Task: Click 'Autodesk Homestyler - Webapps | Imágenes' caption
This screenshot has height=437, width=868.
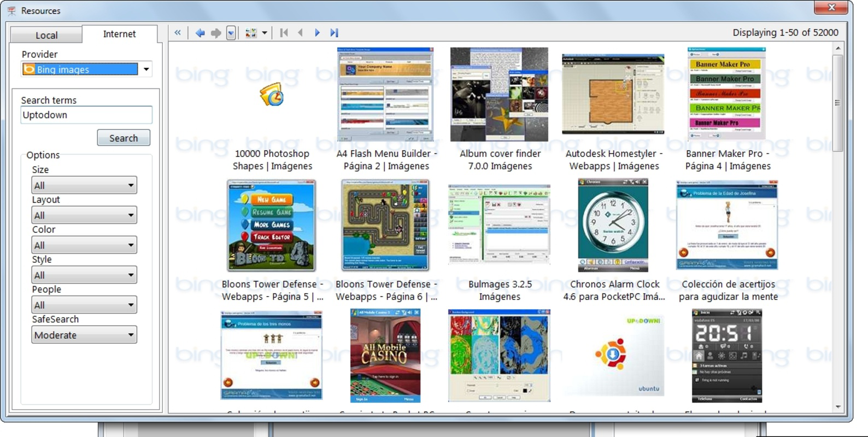Action: pyautogui.click(x=614, y=160)
